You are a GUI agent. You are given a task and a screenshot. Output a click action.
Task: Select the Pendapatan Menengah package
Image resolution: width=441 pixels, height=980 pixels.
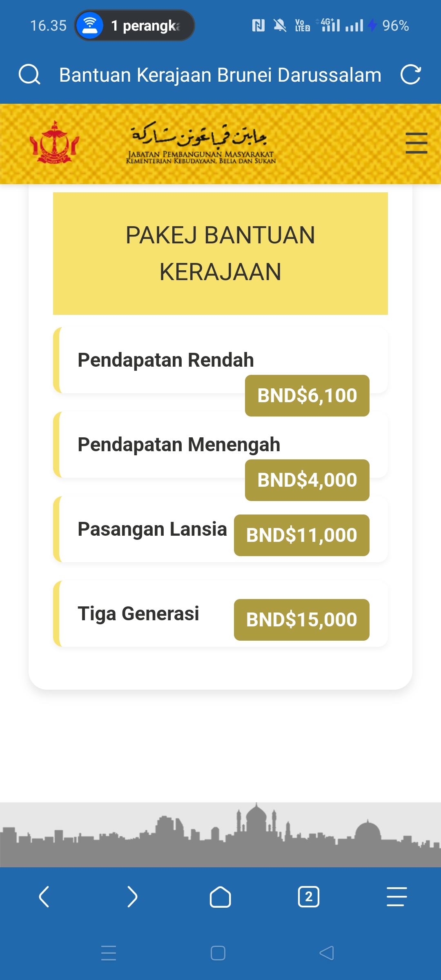(x=178, y=445)
